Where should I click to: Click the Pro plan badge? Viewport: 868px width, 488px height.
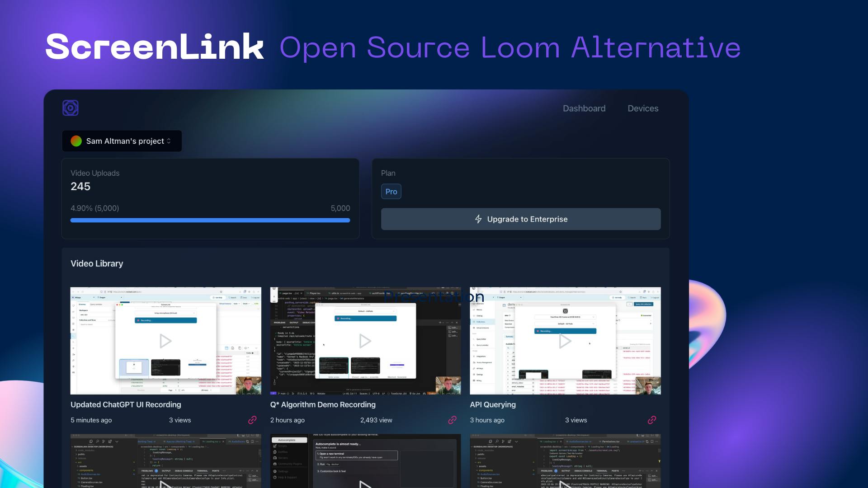391,192
